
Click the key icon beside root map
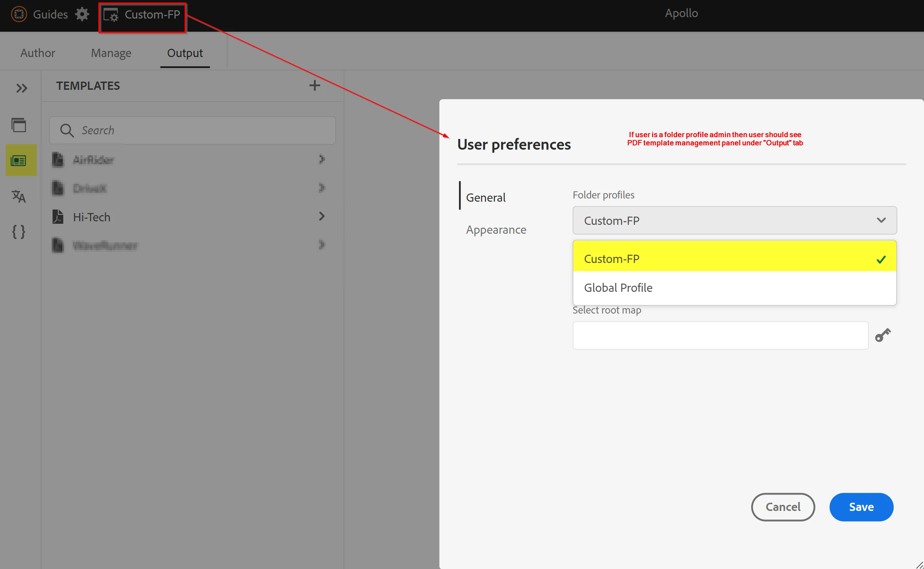[883, 335]
